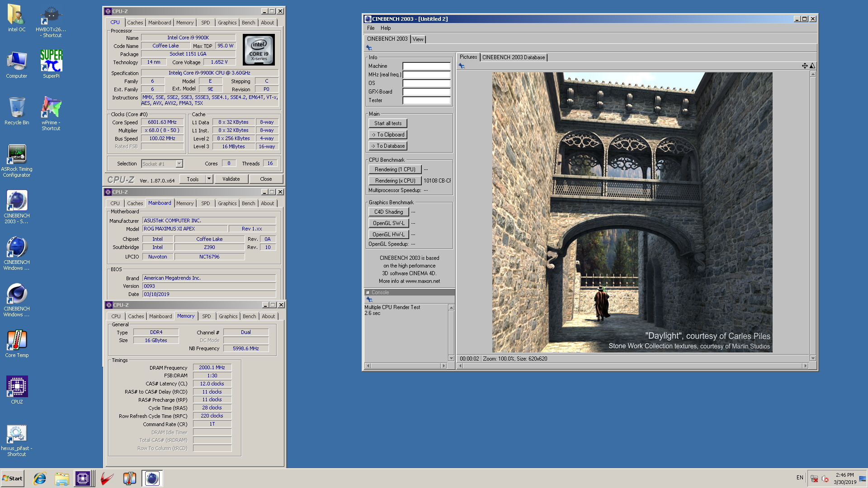Click the GFX-Board input field
Viewport: 868px width, 488px height.
(426, 92)
